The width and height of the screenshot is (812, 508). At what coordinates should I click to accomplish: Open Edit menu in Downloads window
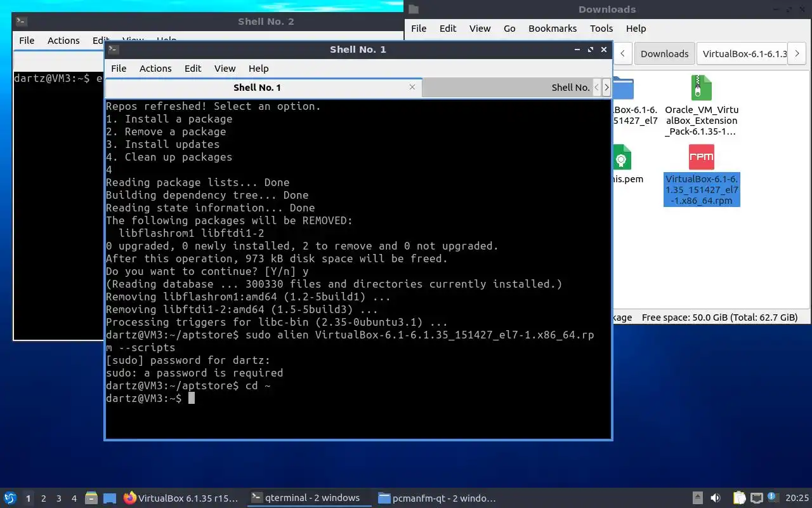[448, 29]
